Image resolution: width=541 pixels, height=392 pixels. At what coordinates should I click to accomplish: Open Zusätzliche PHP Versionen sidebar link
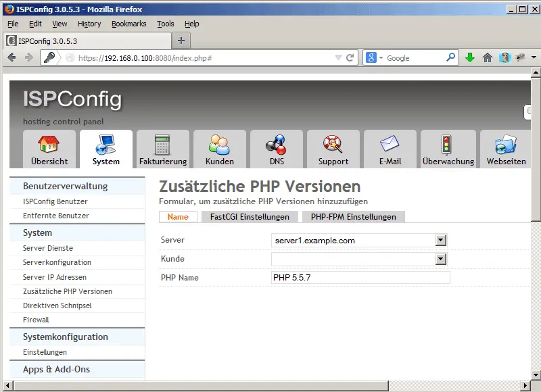click(x=68, y=291)
